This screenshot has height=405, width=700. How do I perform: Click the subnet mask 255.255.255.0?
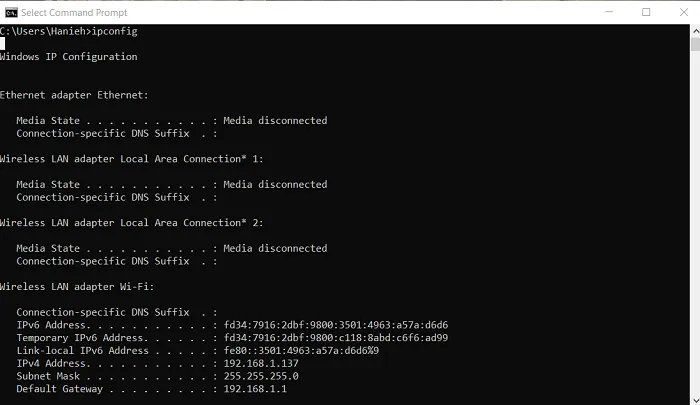pyautogui.click(x=261, y=376)
